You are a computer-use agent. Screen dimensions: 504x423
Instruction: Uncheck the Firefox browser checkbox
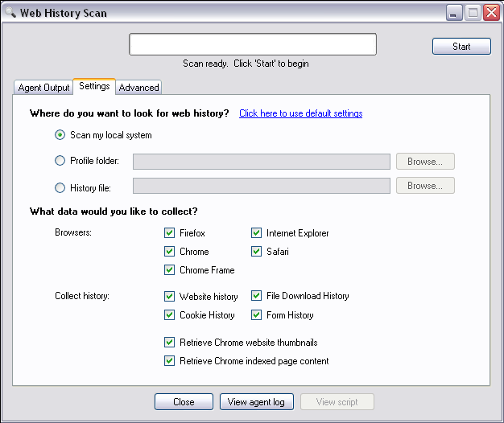pyautogui.click(x=170, y=233)
